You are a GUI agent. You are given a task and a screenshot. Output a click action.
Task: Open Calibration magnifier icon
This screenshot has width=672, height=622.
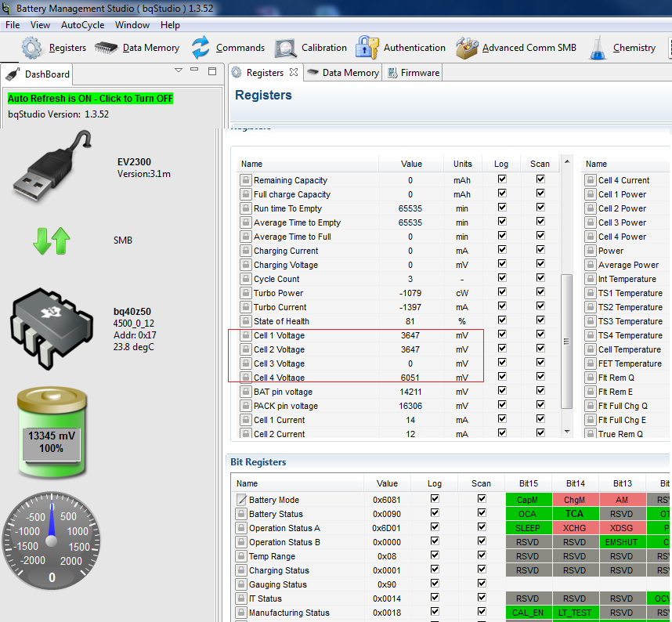[x=286, y=49]
